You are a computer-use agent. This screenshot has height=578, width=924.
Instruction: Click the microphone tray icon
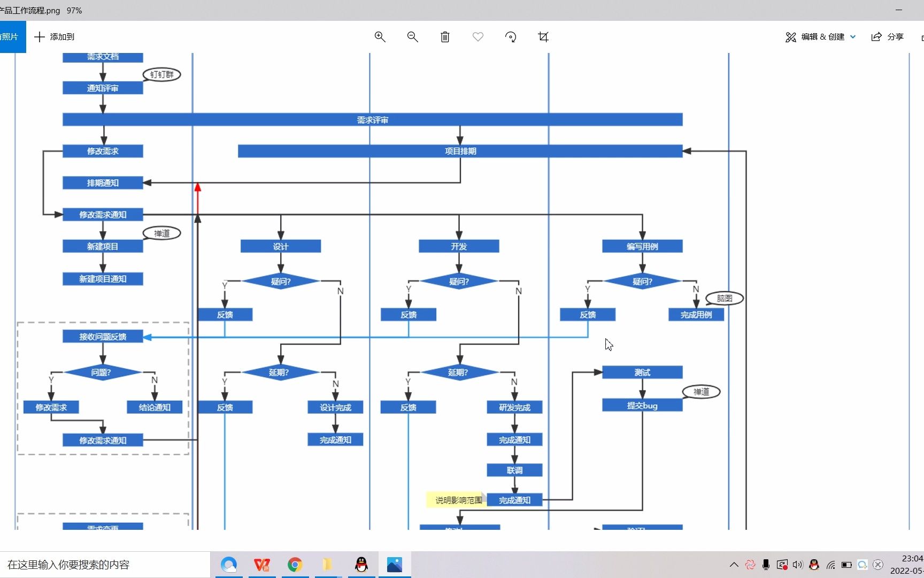(x=766, y=565)
